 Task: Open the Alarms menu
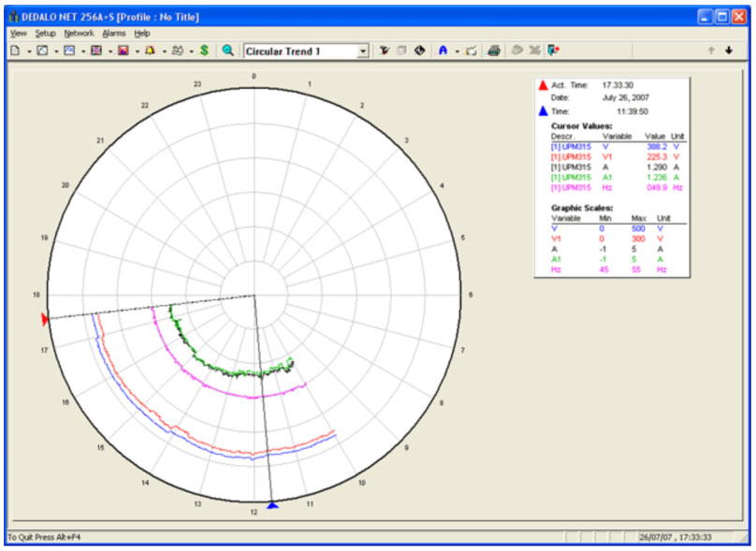[x=113, y=33]
